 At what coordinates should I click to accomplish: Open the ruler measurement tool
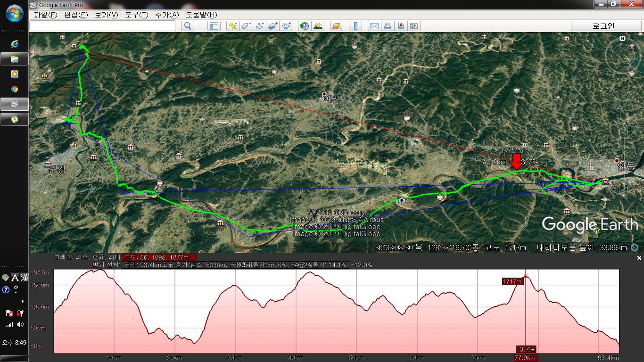(x=355, y=26)
